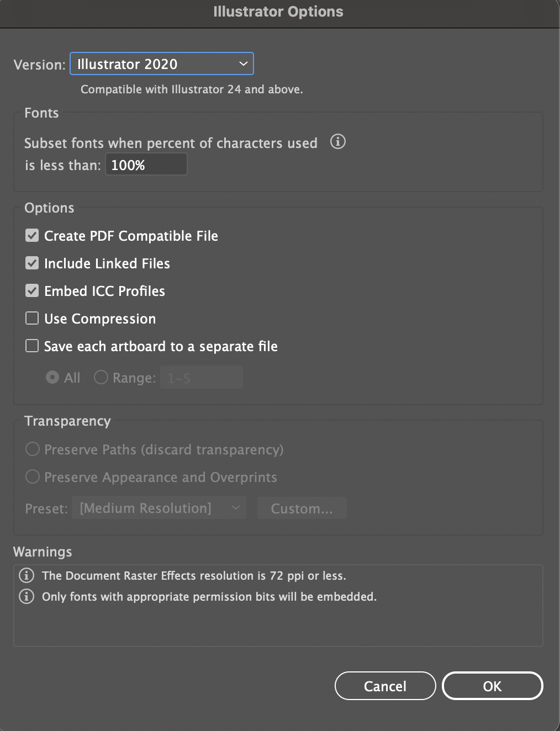Click the info icon next to raster effects warning
This screenshot has height=731, width=560.
26,575
